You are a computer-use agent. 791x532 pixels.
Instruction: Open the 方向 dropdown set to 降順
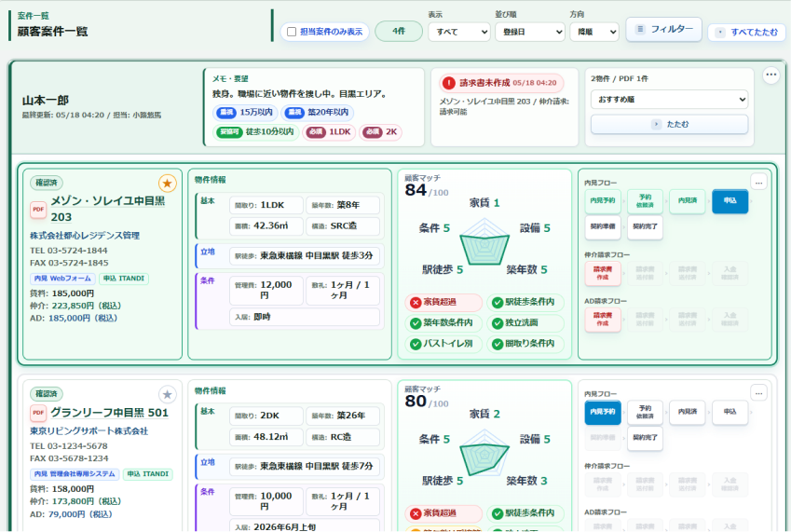[x=594, y=32]
